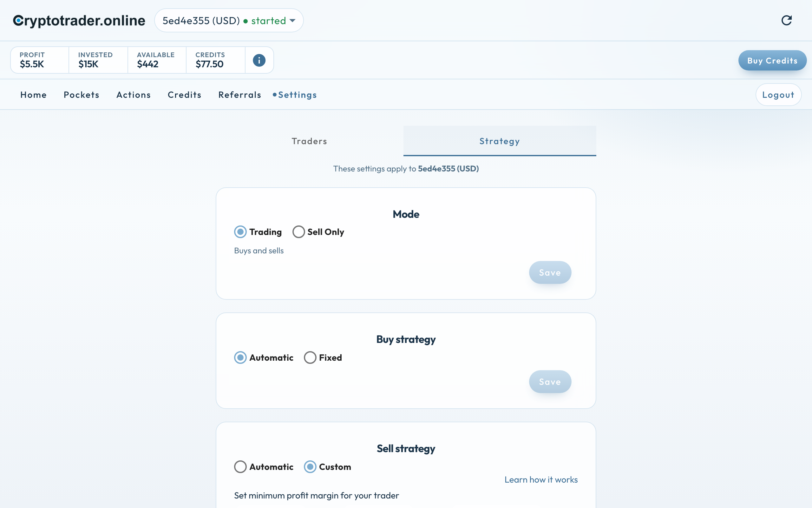Screen dimensions: 812x508
Task: Click the Buy Credits button
Action: [772, 60]
